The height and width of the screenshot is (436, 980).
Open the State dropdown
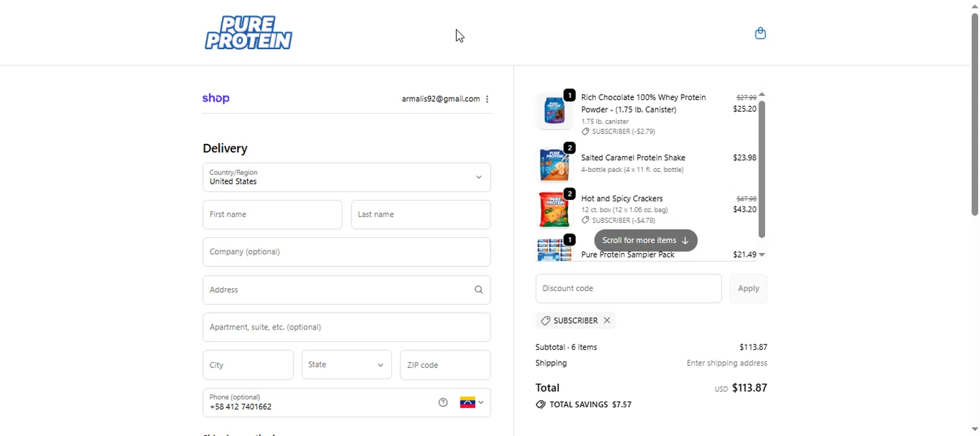(346, 365)
